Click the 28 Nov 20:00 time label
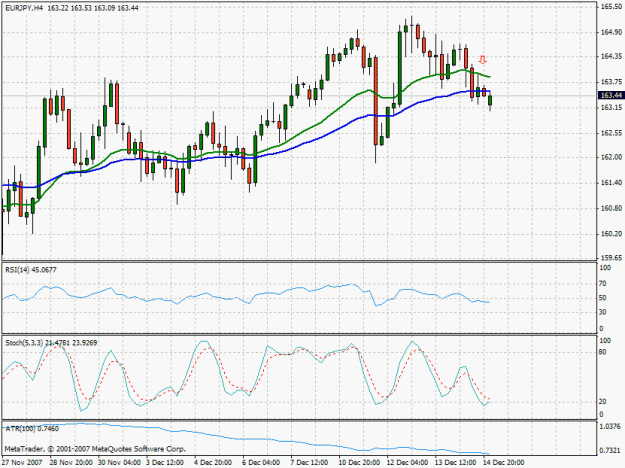 71,462
